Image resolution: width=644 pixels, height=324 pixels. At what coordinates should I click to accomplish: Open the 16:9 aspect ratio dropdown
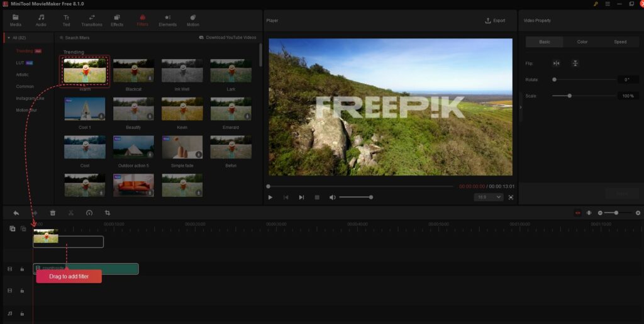tap(488, 198)
